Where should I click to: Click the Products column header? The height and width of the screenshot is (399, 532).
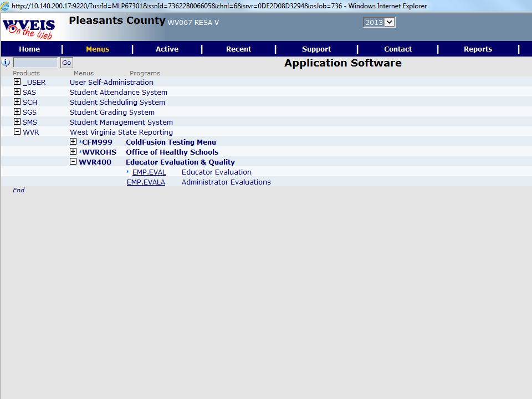pyautogui.click(x=26, y=73)
